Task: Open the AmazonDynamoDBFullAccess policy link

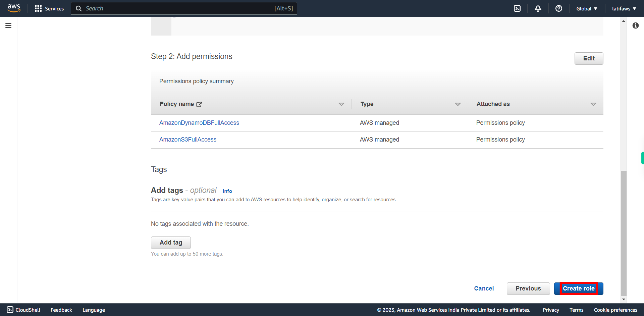Action: click(199, 123)
